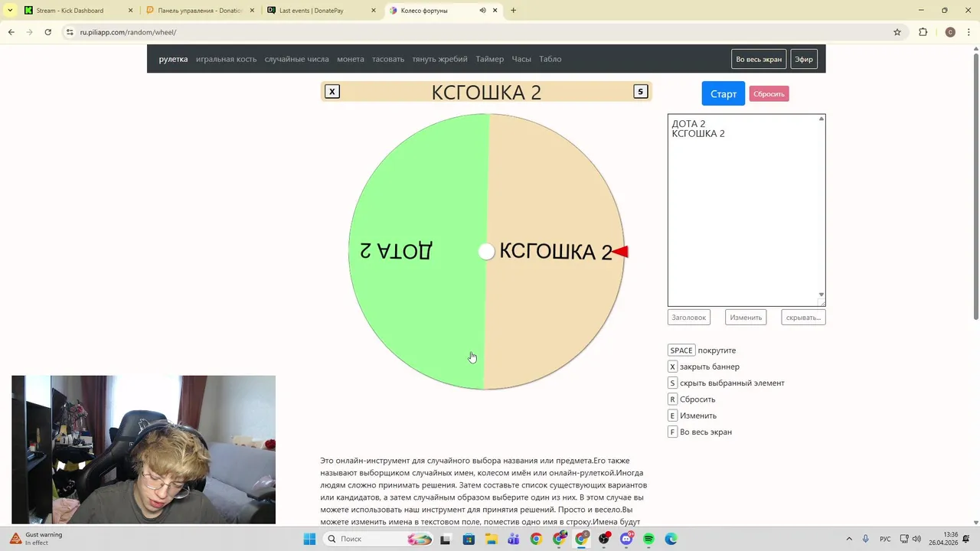Hide selected item using S banner button
The height and width of the screenshot is (551, 980).
tap(641, 92)
